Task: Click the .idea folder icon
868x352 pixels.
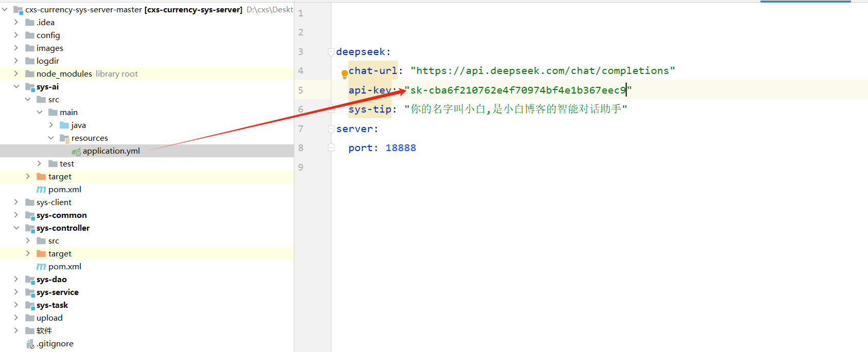Action: click(30, 22)
